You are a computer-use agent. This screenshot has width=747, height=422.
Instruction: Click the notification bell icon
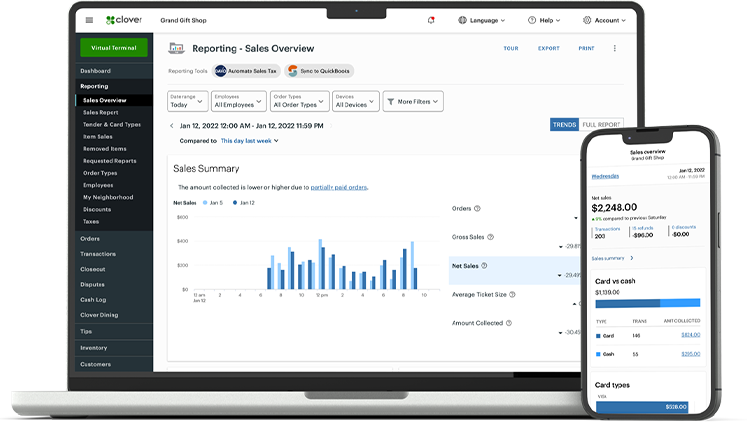pos(431,20)
